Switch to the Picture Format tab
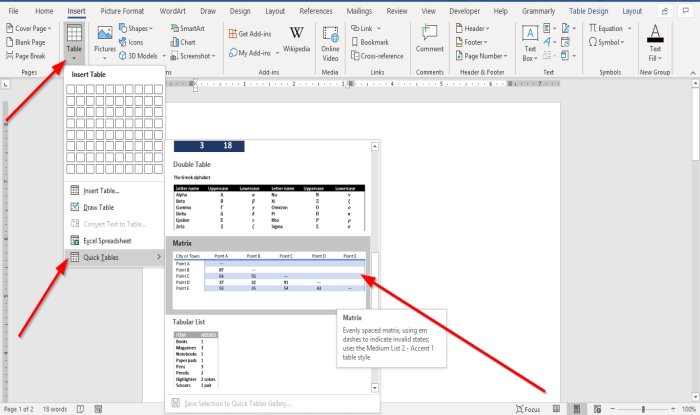 (122, 11)
